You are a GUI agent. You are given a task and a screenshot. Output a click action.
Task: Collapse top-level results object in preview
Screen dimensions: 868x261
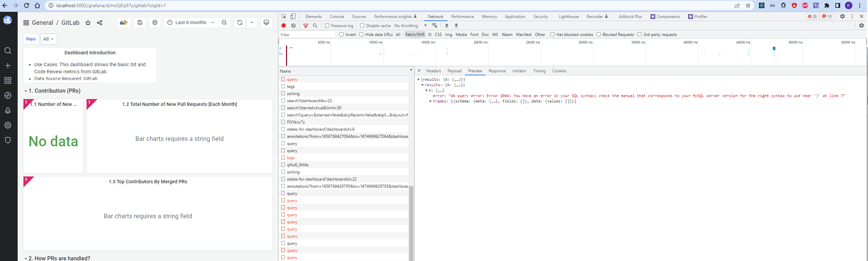pos(419,79)
